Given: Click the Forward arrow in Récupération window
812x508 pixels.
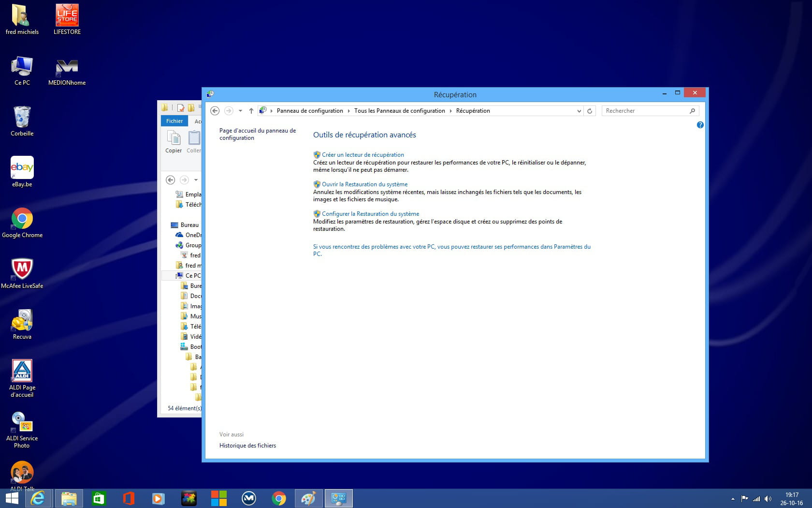Looking at the screenshot, I should 229,111.
